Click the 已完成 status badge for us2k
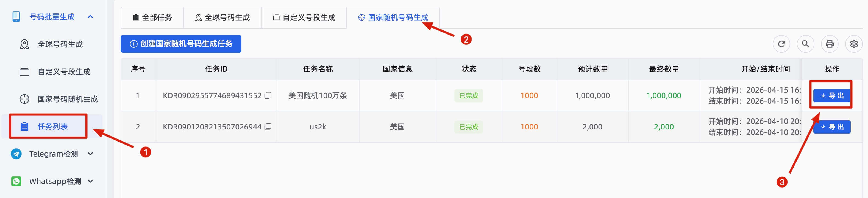Screen dimensions: 868x198 469,127
